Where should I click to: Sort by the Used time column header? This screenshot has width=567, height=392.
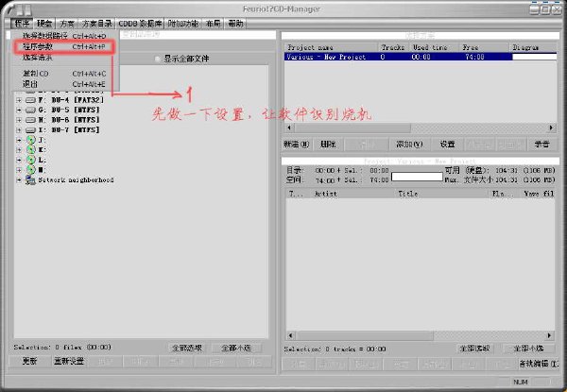click(435, 47)
